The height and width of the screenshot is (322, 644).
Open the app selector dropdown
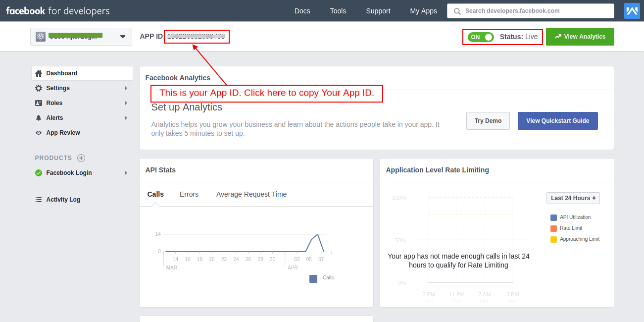(81, 37)
